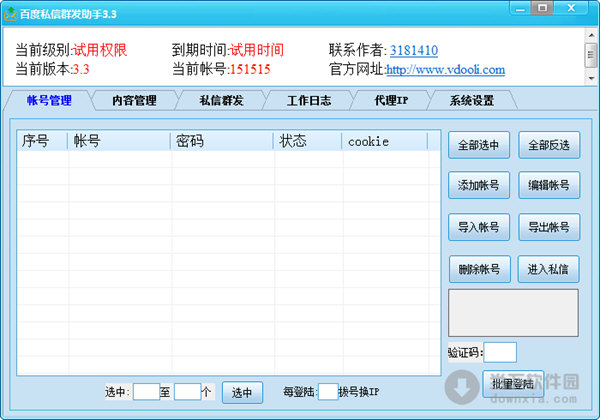Click the 试用权限 level text
600x420 pixels.
click(100, 50)
